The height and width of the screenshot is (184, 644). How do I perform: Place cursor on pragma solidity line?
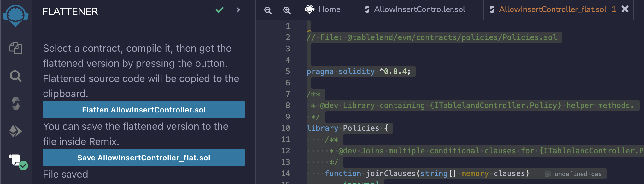[359, 72]
